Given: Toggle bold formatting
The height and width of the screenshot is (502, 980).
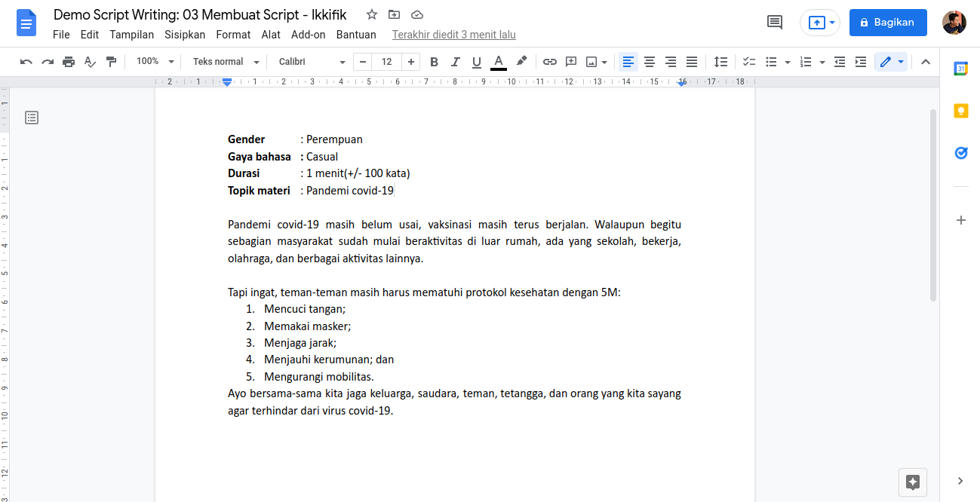Looking at the screenshot, I should point(434,62).
